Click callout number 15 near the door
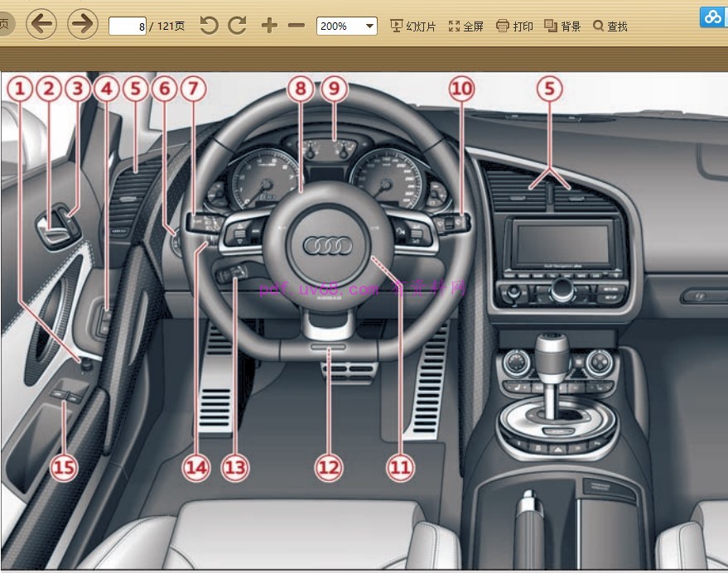This screenshot has height=573, width=728. tap(64, 467)
